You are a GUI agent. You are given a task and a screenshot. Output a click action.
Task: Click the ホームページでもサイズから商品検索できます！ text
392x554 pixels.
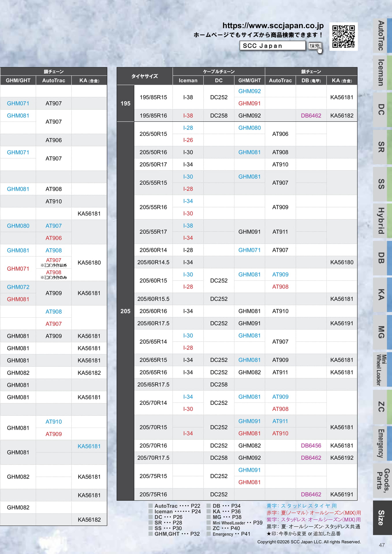point(258,35)
